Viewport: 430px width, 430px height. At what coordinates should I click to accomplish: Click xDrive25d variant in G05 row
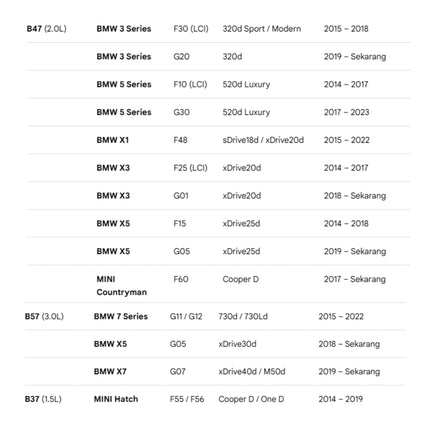(x=241, y=251)
